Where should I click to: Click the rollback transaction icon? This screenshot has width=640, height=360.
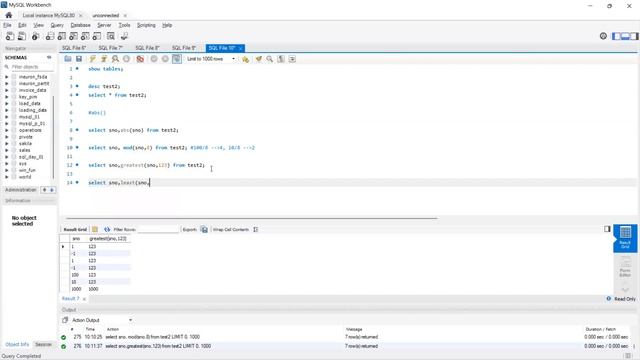coord(165,59)
